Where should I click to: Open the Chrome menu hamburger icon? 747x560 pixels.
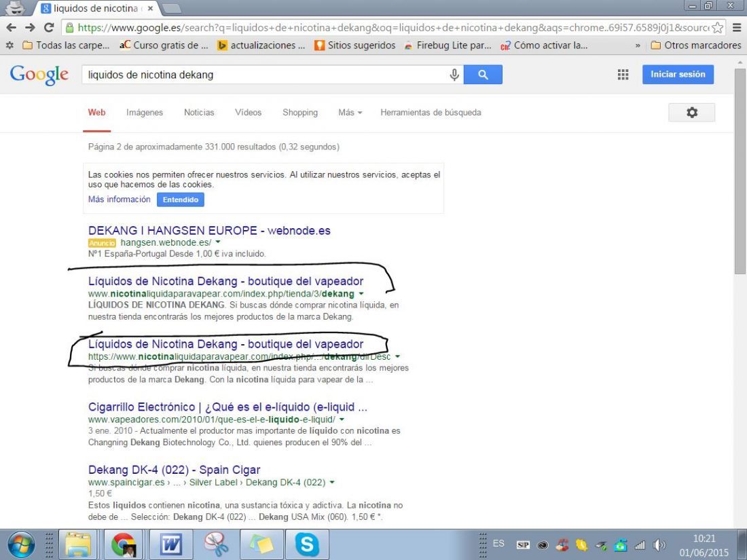[x=737, y=28]
